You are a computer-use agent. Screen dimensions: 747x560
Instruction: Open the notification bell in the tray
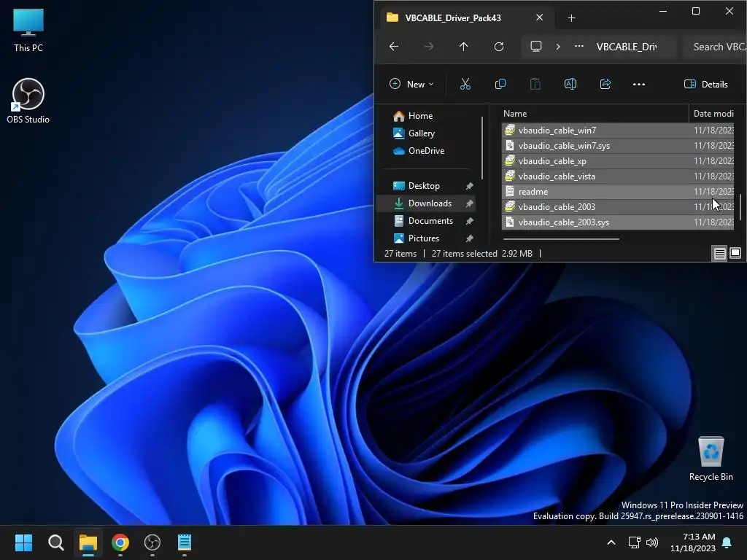[x=727, y=542]
